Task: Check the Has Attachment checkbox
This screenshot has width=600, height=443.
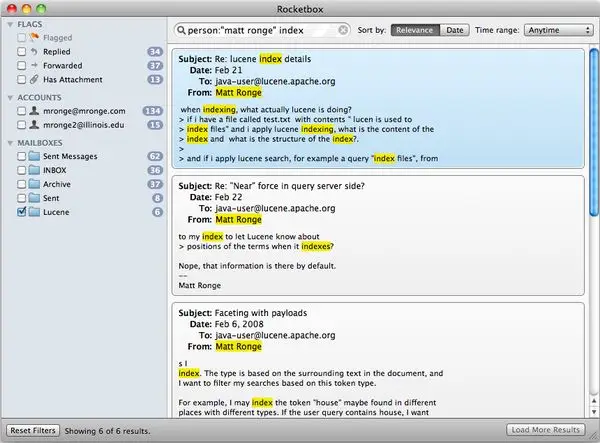Action: [x=21, y=80]
